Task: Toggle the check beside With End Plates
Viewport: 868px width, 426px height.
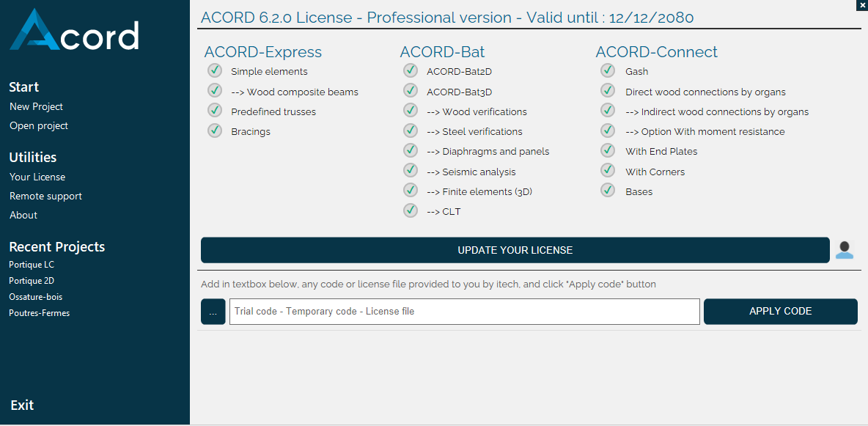Action: (607, 150)
